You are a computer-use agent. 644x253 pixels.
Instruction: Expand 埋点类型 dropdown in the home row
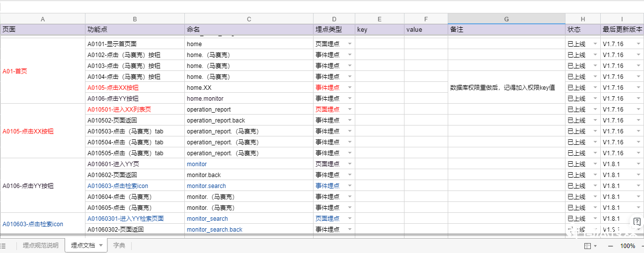tap(349, 44)
